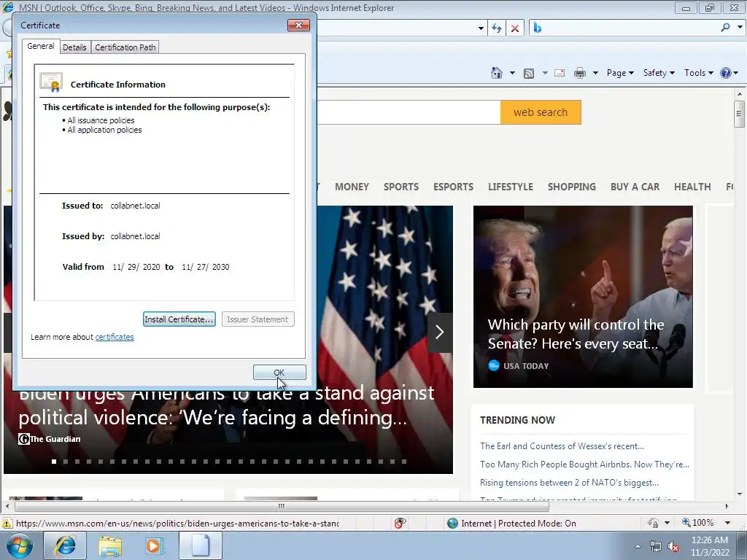The image size is (747, 560).
Task: Click the Help question mark icon
Action: [x=726, y=73]
